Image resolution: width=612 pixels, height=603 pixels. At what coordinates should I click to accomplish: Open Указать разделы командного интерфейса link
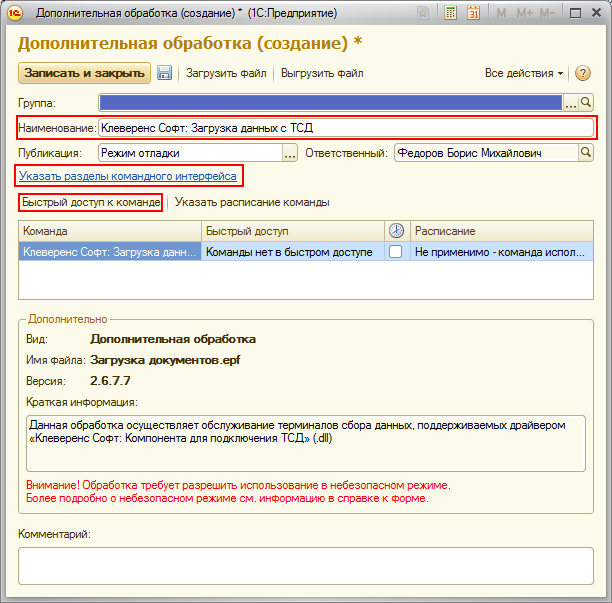coord(128,176)
